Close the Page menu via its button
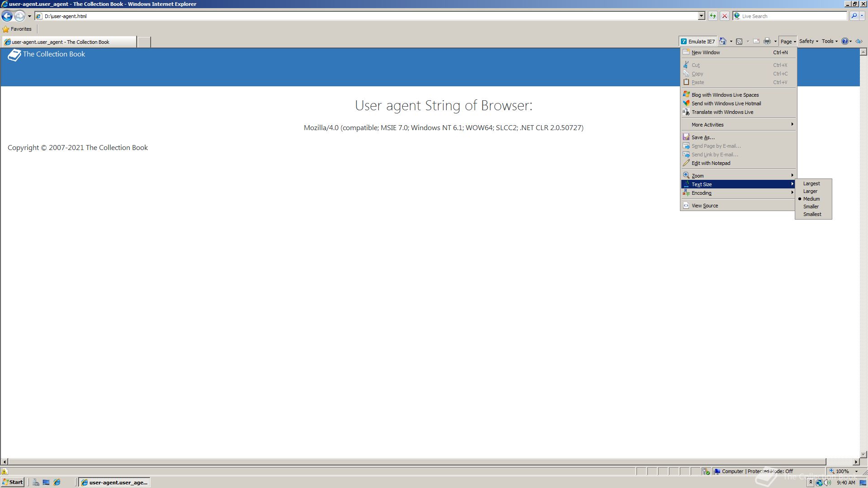The width and height of the screenshot is (868, 488). pyautogui.click(x=788, y=42)
